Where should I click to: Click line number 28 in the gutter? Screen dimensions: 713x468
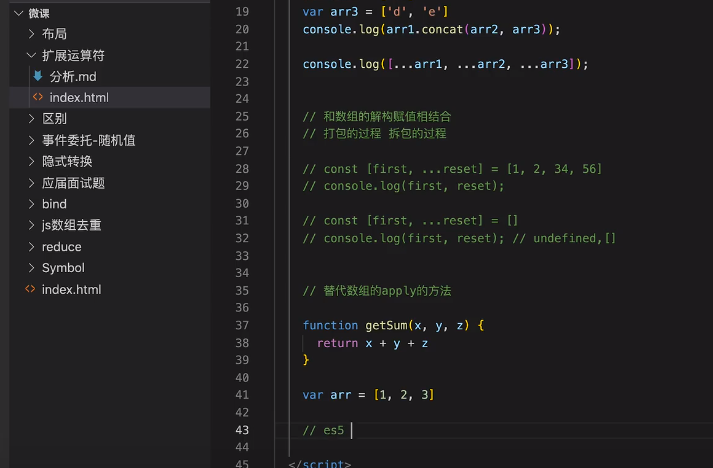pos(242,169)
